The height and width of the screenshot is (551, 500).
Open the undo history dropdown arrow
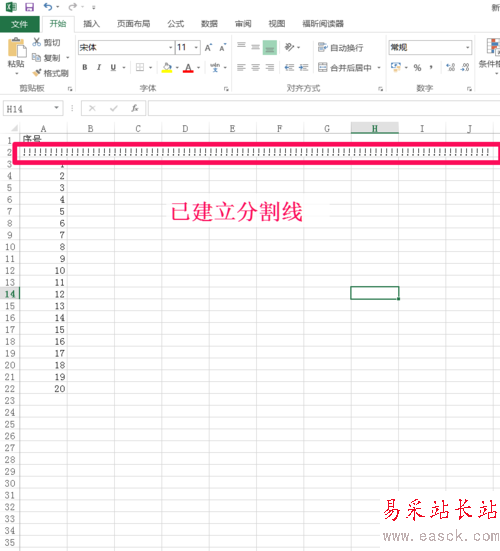58,7
